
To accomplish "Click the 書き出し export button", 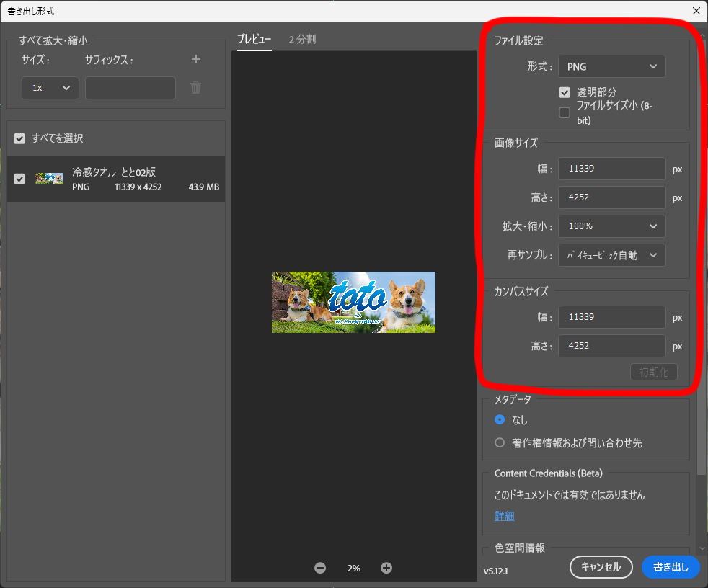I will coord(670,567).
